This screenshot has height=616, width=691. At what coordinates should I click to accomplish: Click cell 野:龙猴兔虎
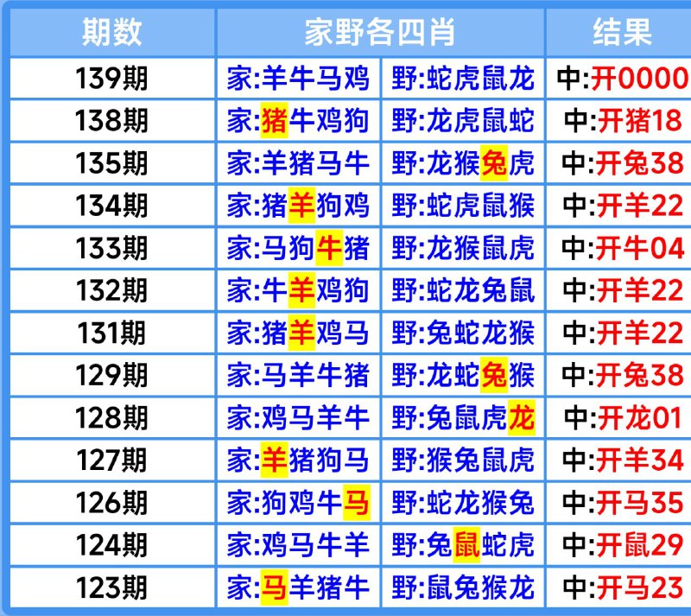tap(463, 163)
